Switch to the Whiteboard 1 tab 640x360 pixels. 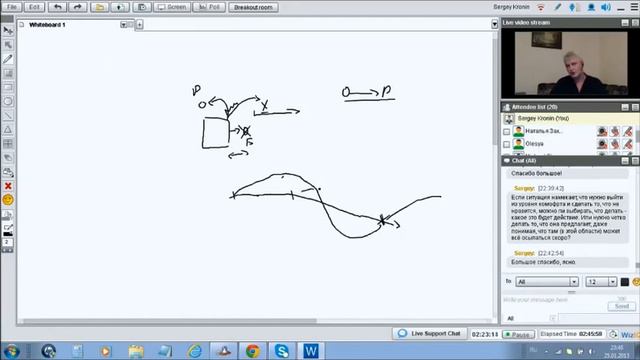47,25
